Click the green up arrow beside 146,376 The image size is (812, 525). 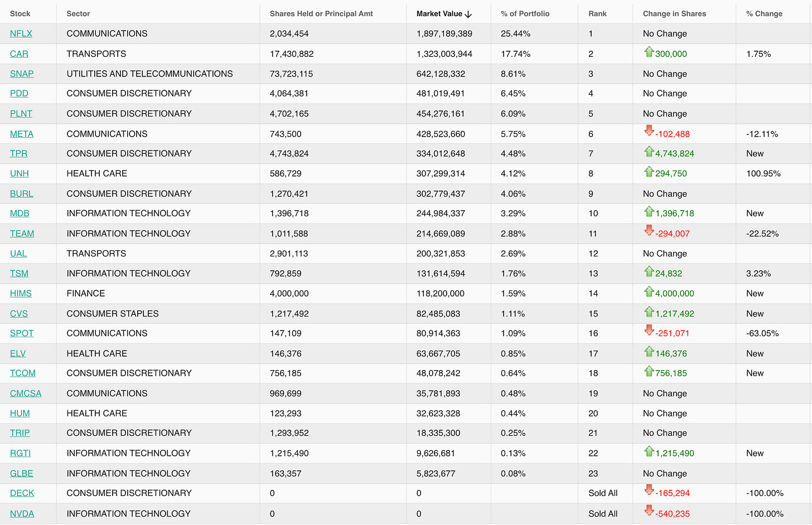(649, 352)
